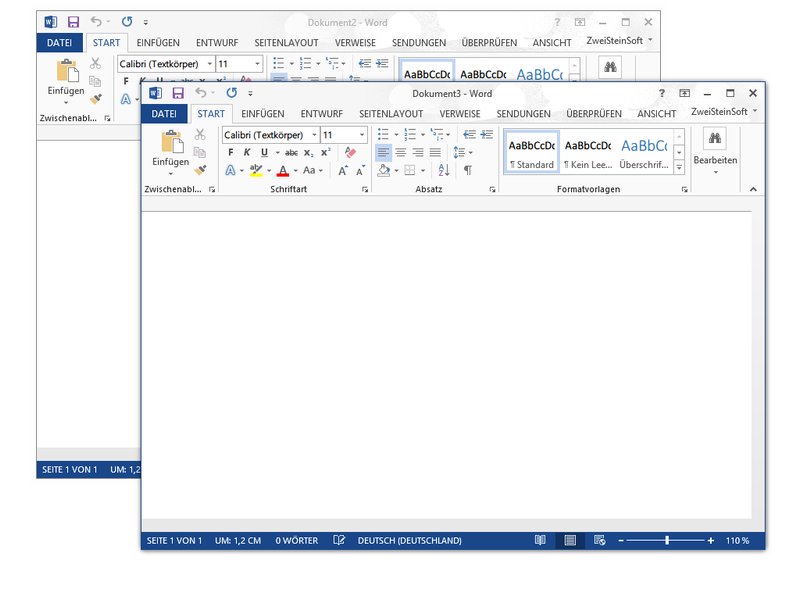Apply yellow text highlight in Dokument3
The width and height of the screenshot is (800, 600).
pos(256,171)
